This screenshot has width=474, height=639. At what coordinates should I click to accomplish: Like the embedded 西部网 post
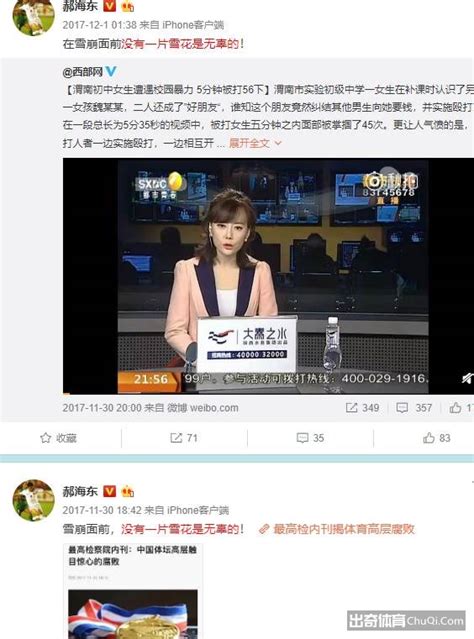click(x=461, y=408)
